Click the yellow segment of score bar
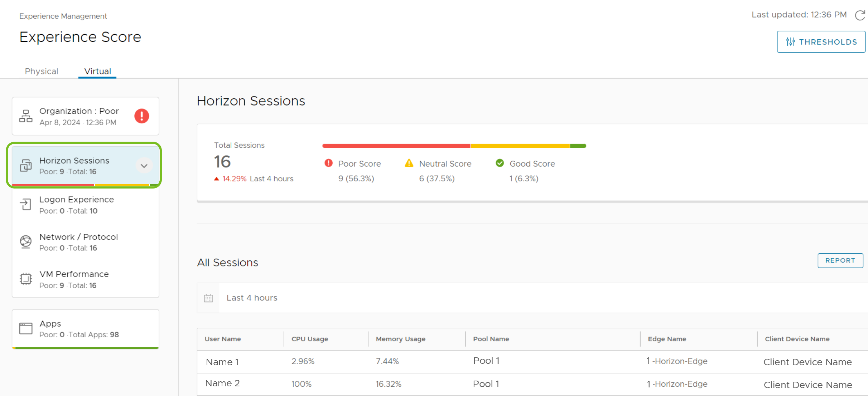The image size is (868, 396). pyautogui.click(x=520, y=146)
